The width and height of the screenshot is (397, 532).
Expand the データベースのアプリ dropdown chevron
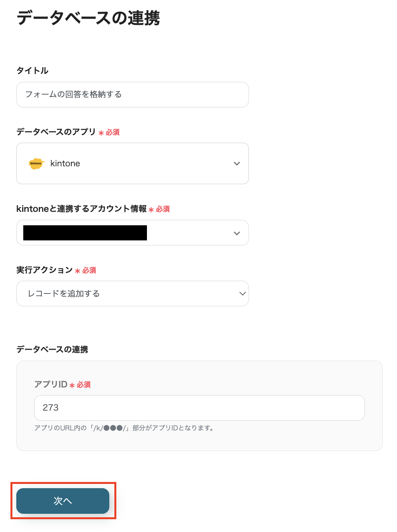pos(237,164)
